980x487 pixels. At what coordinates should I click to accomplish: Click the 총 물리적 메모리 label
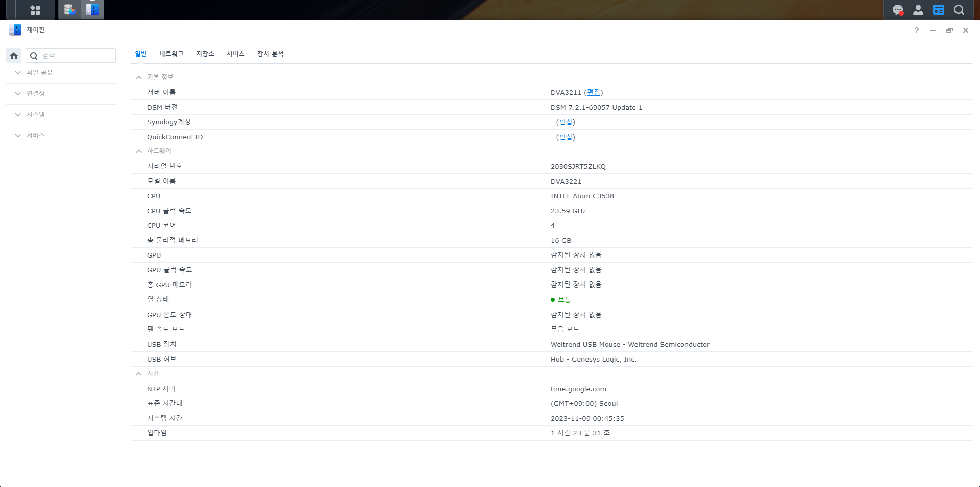click(173, 240)
